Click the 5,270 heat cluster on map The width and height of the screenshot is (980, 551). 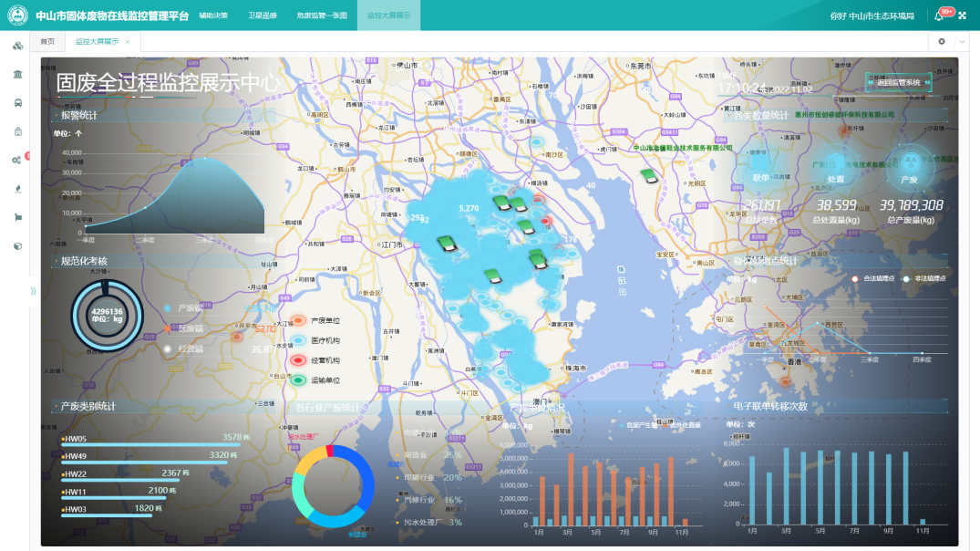click(469, 209)
